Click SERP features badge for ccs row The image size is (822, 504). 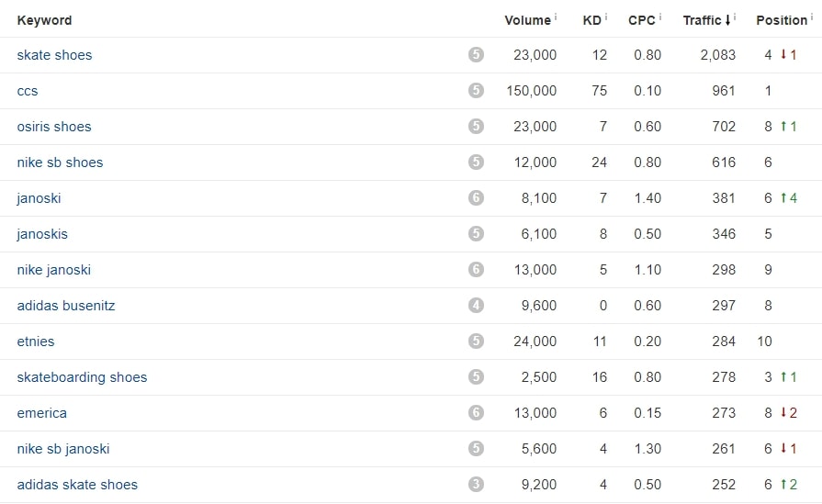[476, 90]
